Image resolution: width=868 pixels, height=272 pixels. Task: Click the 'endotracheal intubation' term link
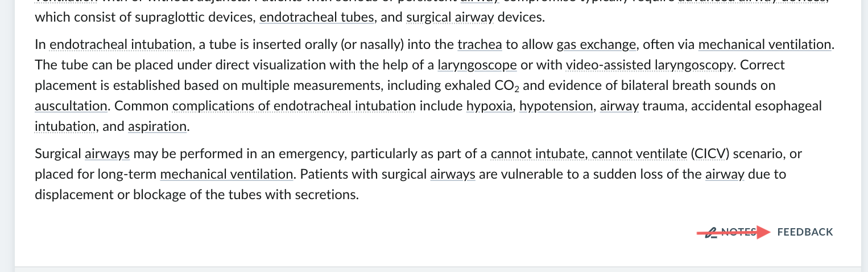tap(121, 44)
